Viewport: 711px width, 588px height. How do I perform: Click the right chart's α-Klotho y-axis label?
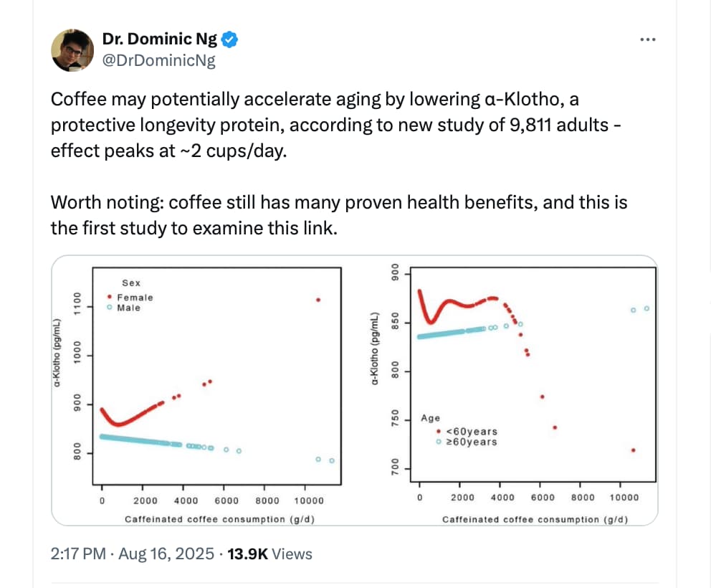[x=374, y=349]
